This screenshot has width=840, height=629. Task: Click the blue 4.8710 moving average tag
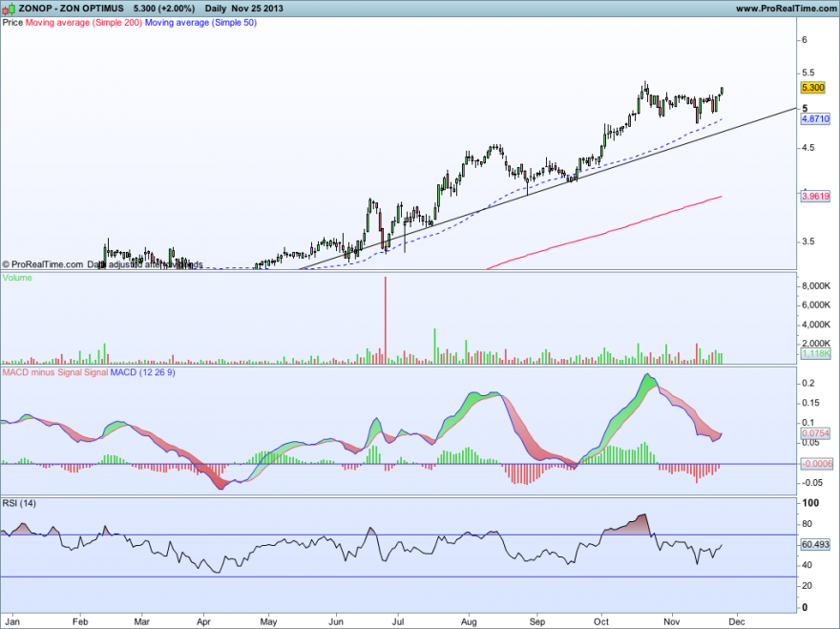[815, 119]
